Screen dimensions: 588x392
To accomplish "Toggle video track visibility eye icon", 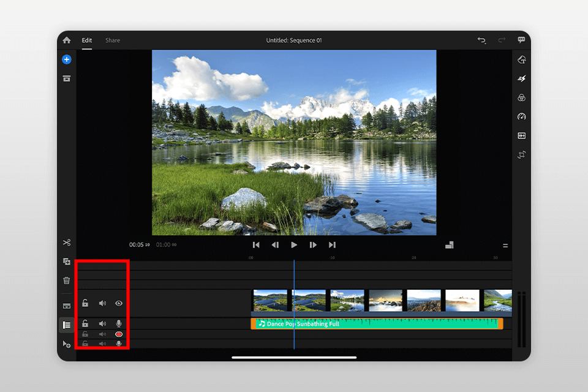I will (x=119, y=303).
